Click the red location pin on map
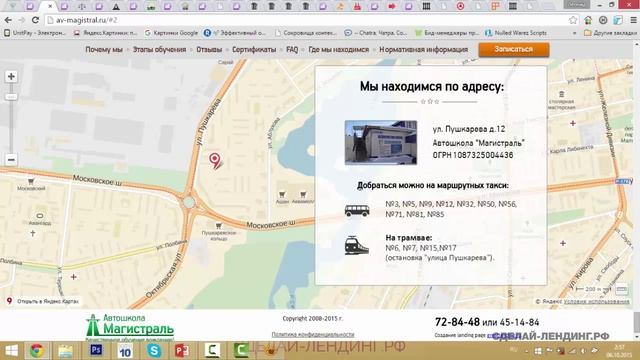Image resolution: width=640 pixels, height=360 pixels. pos(215,160)
